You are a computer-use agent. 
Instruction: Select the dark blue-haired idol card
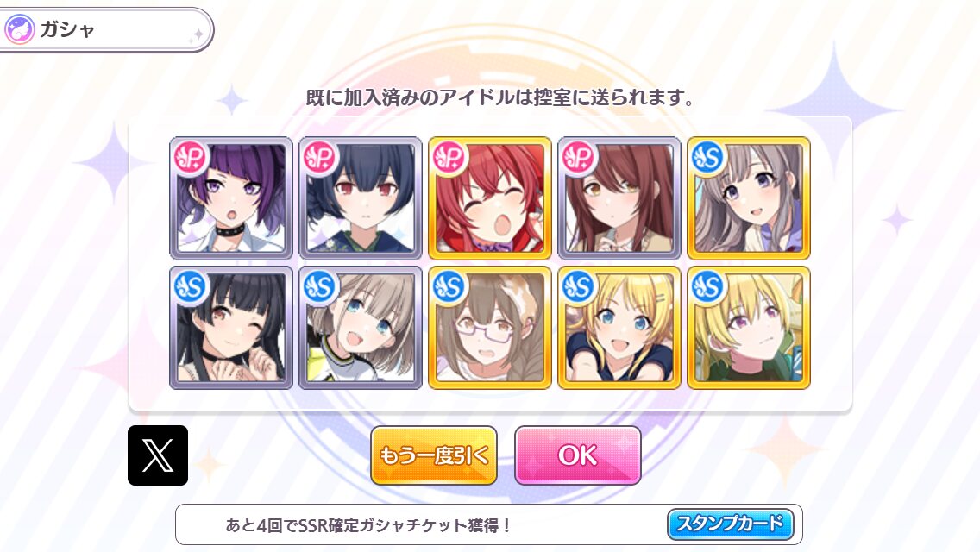[361, 198]
